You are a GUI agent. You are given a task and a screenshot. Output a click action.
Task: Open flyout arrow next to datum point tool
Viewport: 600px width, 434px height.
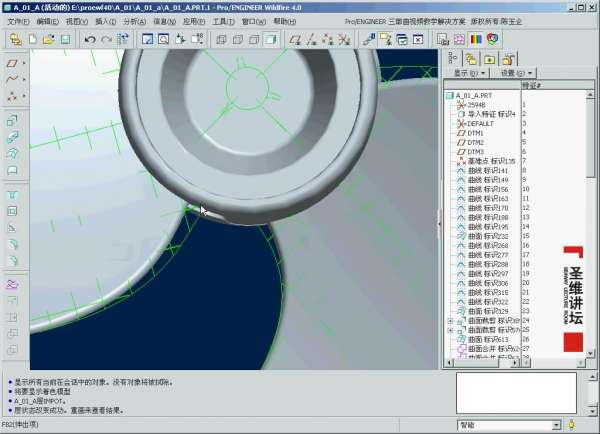tap(24, 96)
